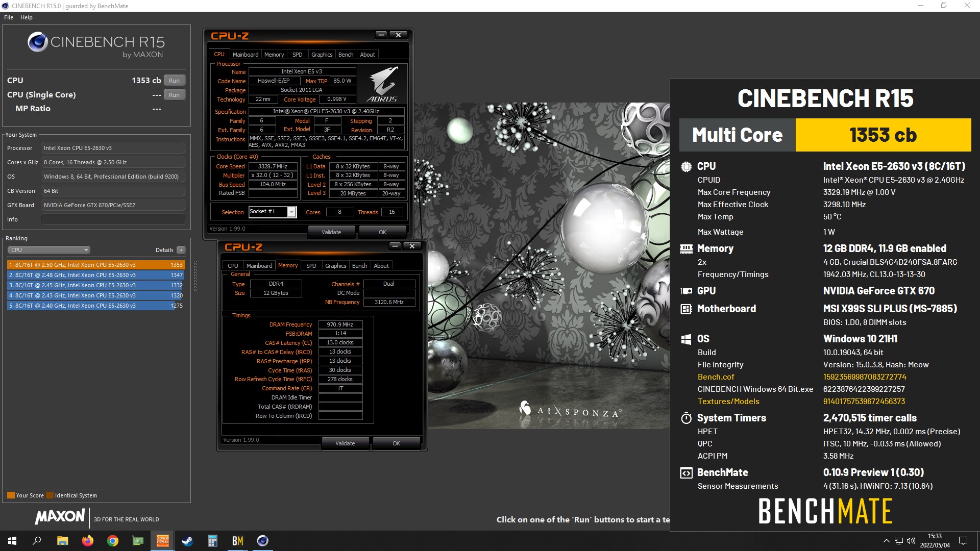Open the Ranking CPU dropdown
This screenshot has height=551, width=980.
click(x=49, y=250)
